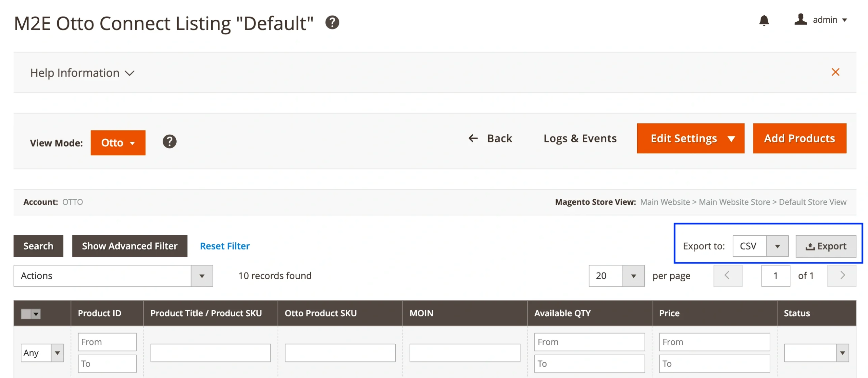This screenshot has width=868, height=378.
Task: Open the notifications bell
Action: pos(764,20)
